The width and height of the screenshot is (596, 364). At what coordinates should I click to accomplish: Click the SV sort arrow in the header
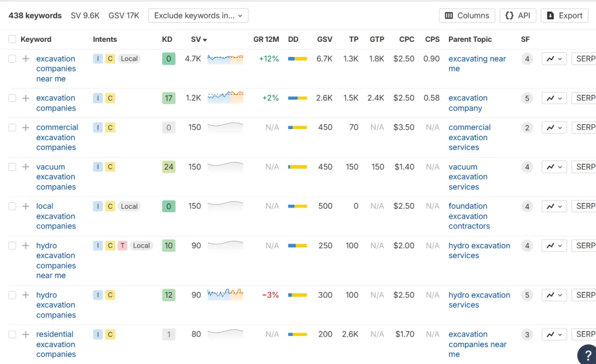tap(204, 40)
